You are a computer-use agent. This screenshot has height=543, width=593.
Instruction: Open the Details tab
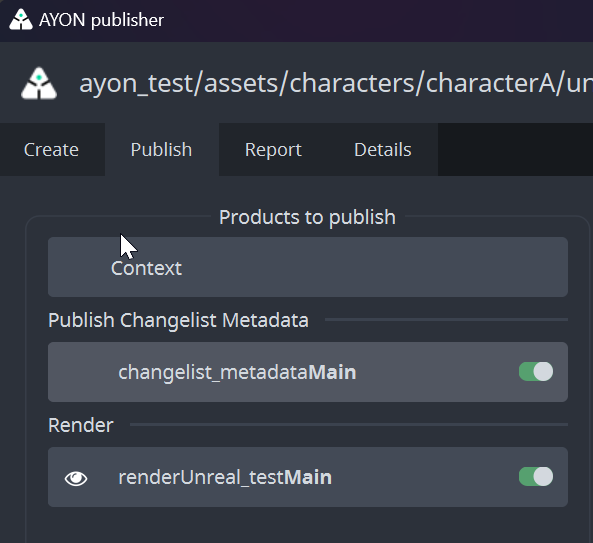coord(383,149)
